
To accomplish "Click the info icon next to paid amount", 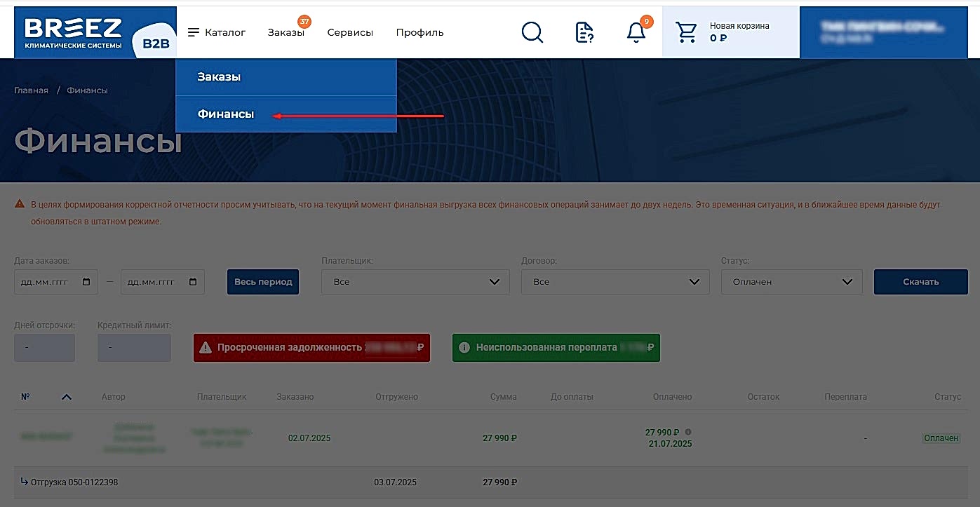I will point(688,432).
